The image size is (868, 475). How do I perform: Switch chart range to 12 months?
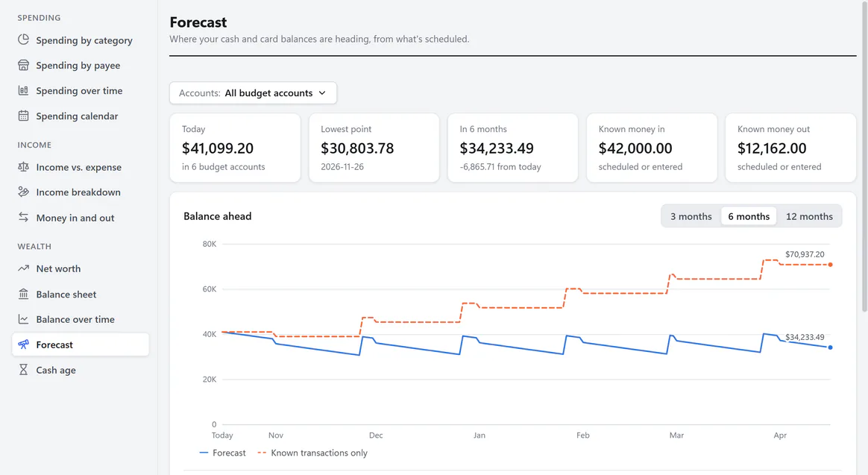[809, 216]
